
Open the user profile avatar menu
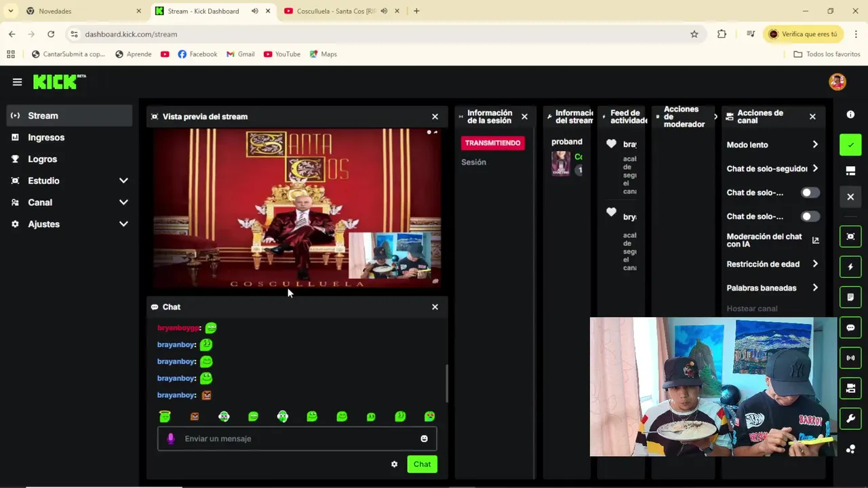click(837, 82)
